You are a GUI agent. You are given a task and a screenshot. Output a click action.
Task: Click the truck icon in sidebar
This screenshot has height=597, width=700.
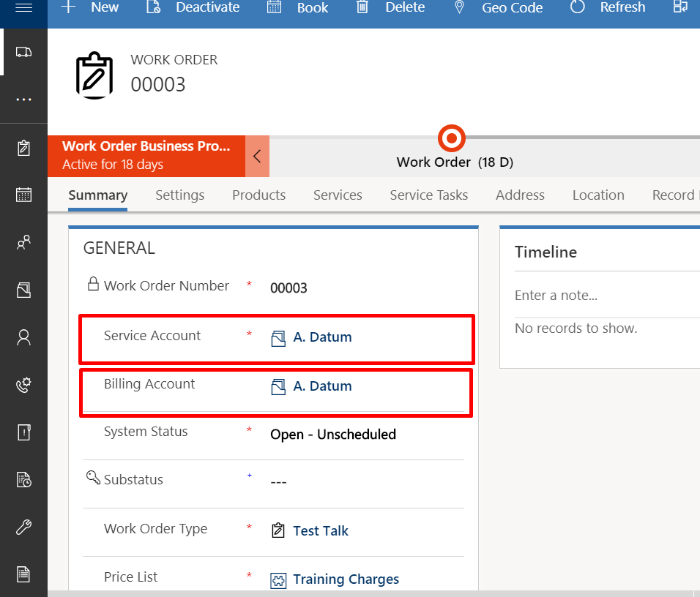click(x=23, y=52)
